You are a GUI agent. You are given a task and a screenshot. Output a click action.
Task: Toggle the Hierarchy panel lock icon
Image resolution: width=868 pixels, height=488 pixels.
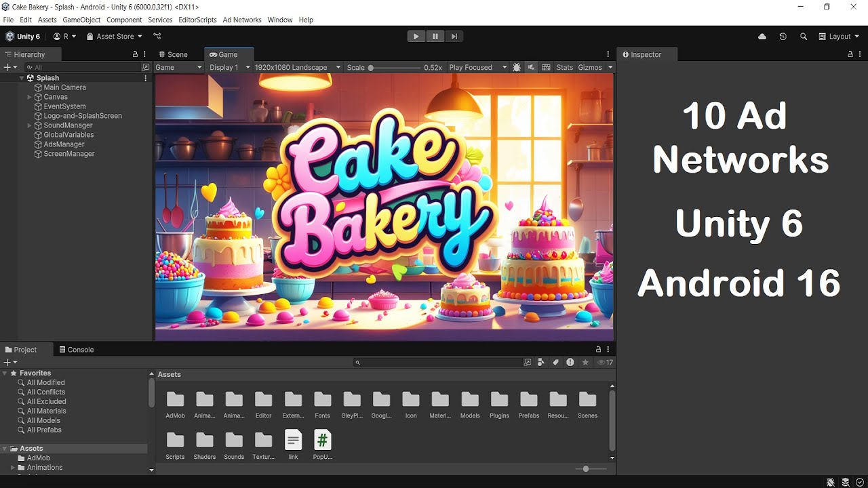click(135, 54)
